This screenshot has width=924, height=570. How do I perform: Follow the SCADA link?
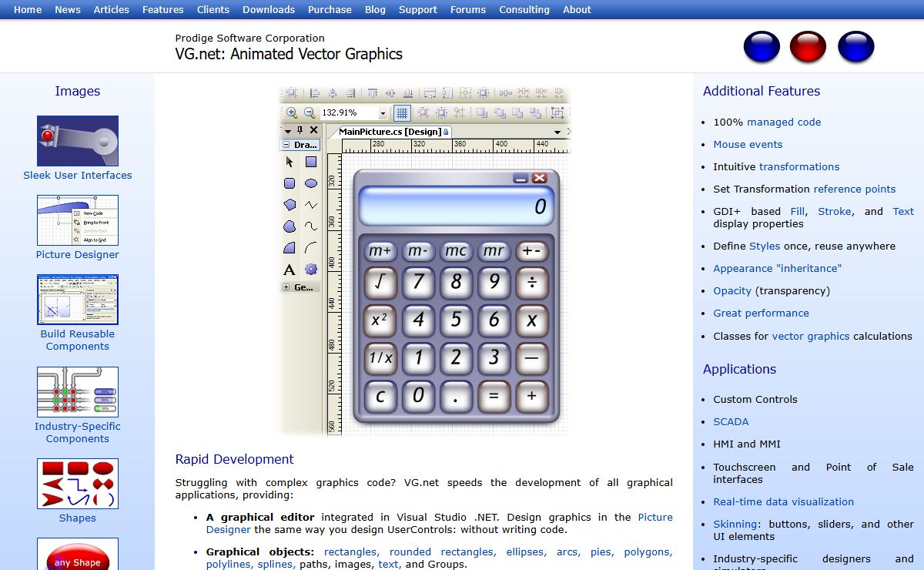[x=731, y=421]
